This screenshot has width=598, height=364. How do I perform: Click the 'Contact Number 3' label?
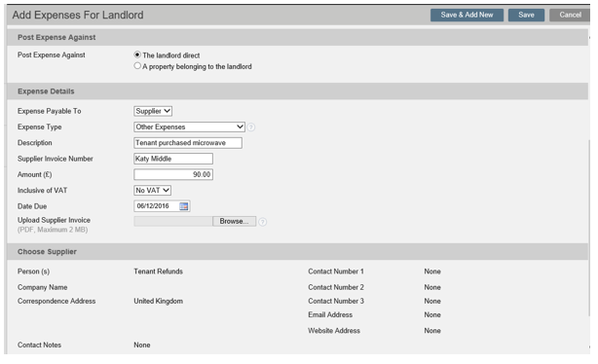point(336,301)
